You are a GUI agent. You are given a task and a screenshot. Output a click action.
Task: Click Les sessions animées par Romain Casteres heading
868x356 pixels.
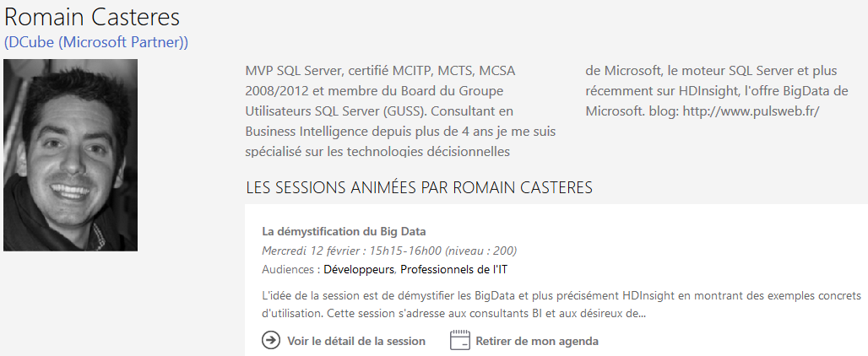(419, 188)
